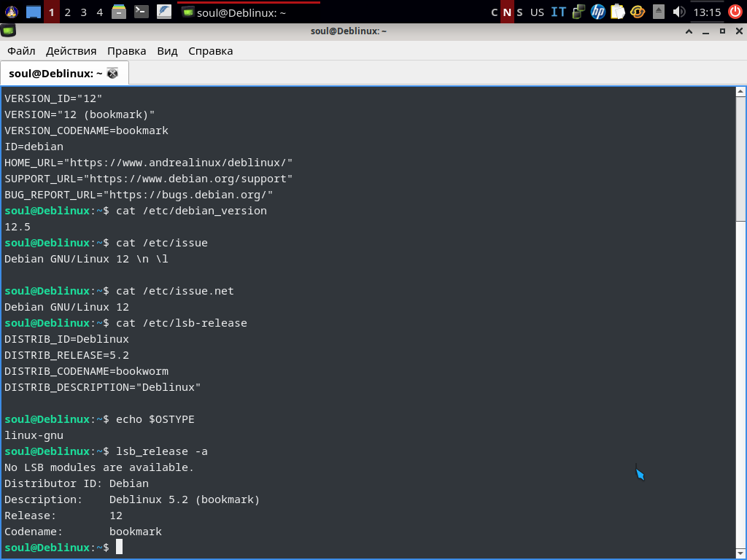Open the Правка menu

[x=127, y=51]
